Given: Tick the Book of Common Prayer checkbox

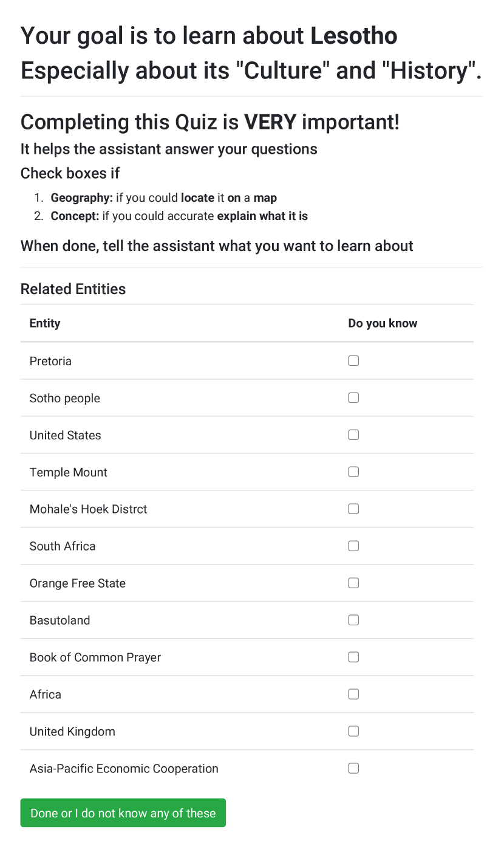Looking at the screenshot, I should (353, 658).
